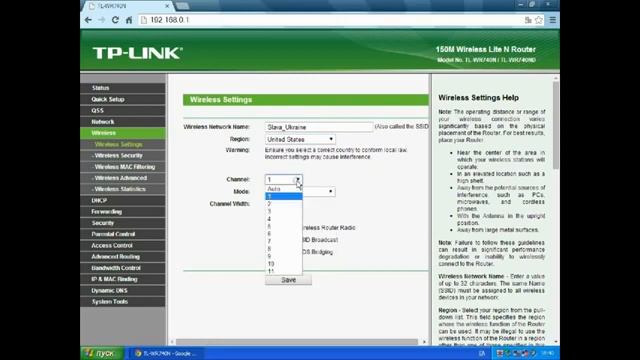The width and height of the screenshot is (640, 360).
Task: Open the Mode dropdown arrow
Action: (x=331, y=191)
